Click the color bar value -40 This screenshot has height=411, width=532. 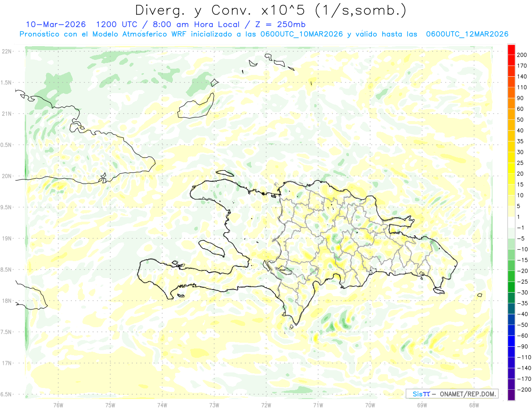pyautogui.click(x=522, y=314)
